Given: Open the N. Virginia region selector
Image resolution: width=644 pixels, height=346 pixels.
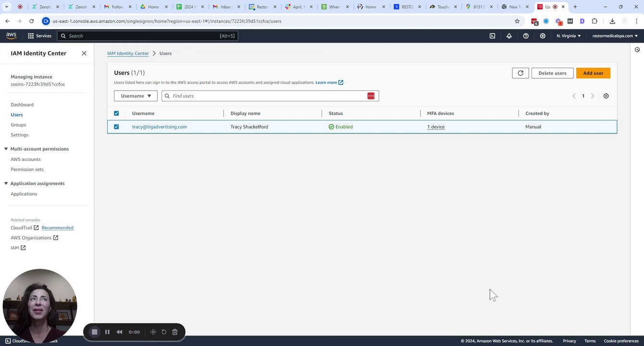Looking at the screenshot, I should [569, 36].
